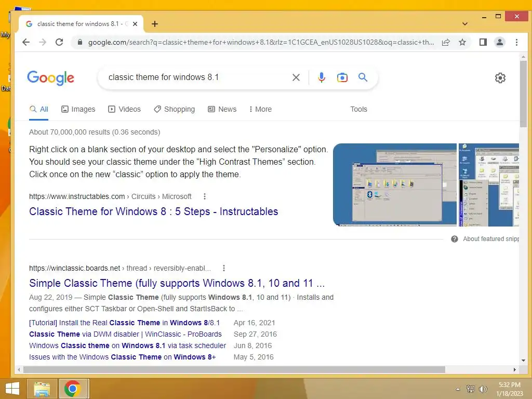Open Simple Classic Theme result link
The width and height of the screenshot is (532, 399).
177,283
